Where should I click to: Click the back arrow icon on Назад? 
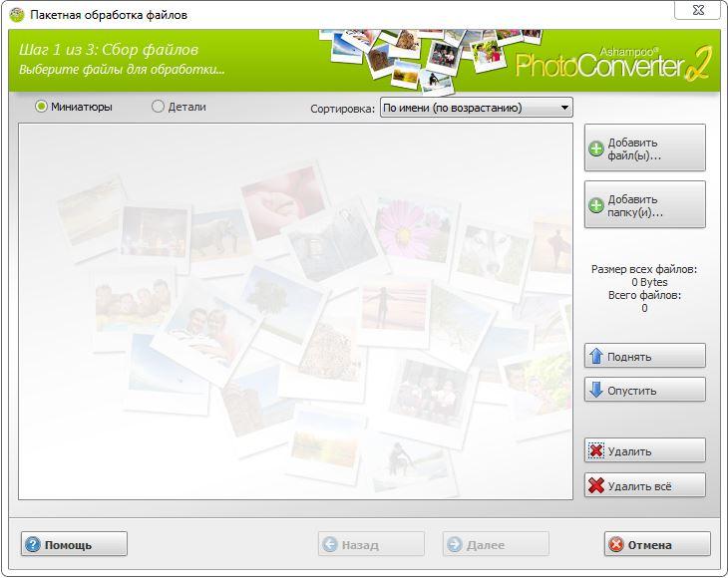tap(330, 544)
